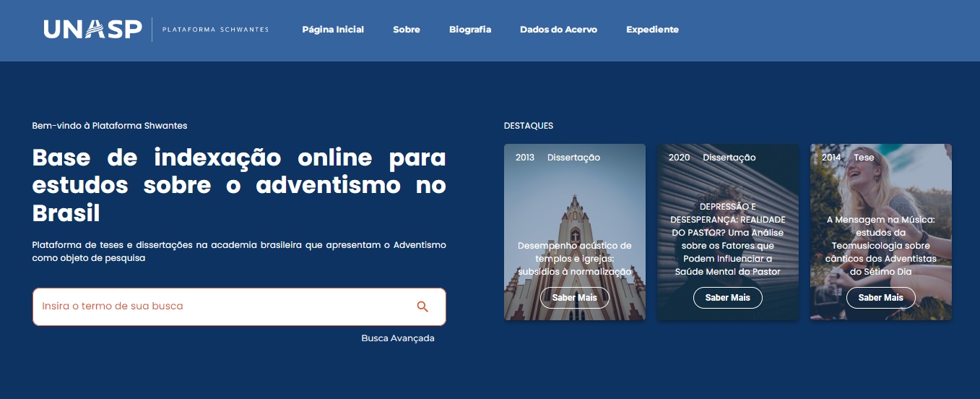The width and height of the screenshot is (980, 399).
Task: Click the 'Tese' label on the 2014 card
Action: tap(864, 158)
